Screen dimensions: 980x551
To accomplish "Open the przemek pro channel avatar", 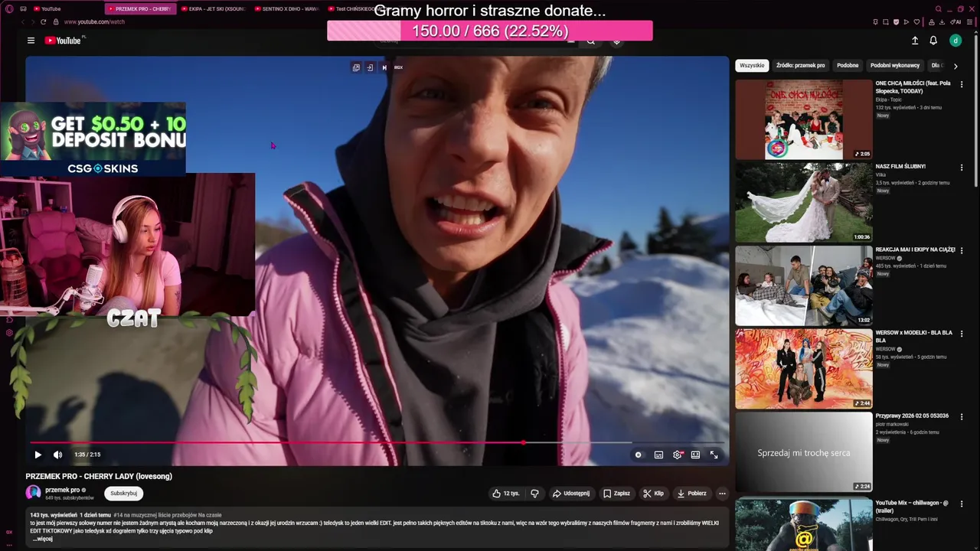I will click(33, 493).
